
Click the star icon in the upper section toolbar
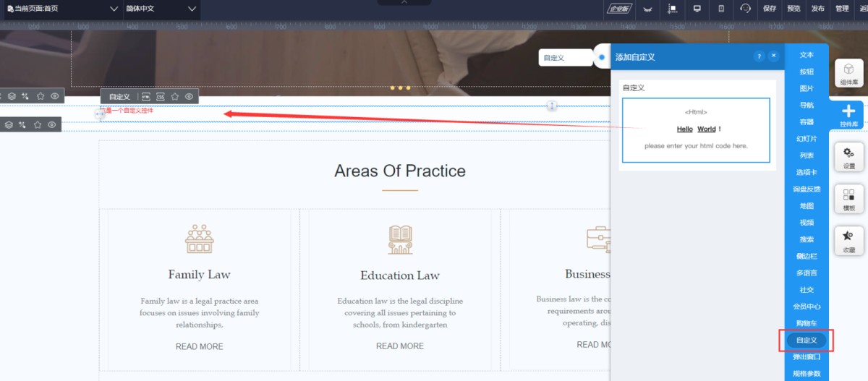[x=41, y=95]
